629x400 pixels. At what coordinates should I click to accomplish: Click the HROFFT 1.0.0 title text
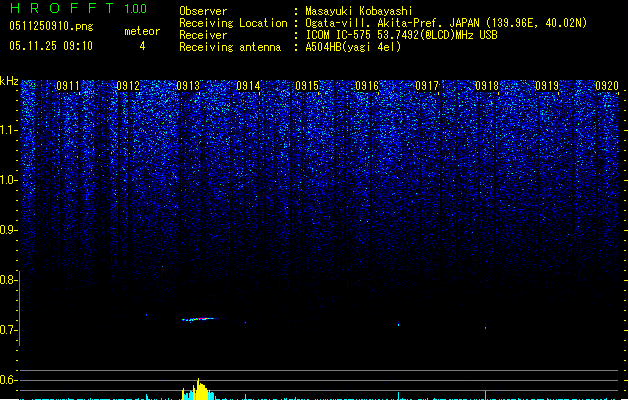click(x=78, y=8)
